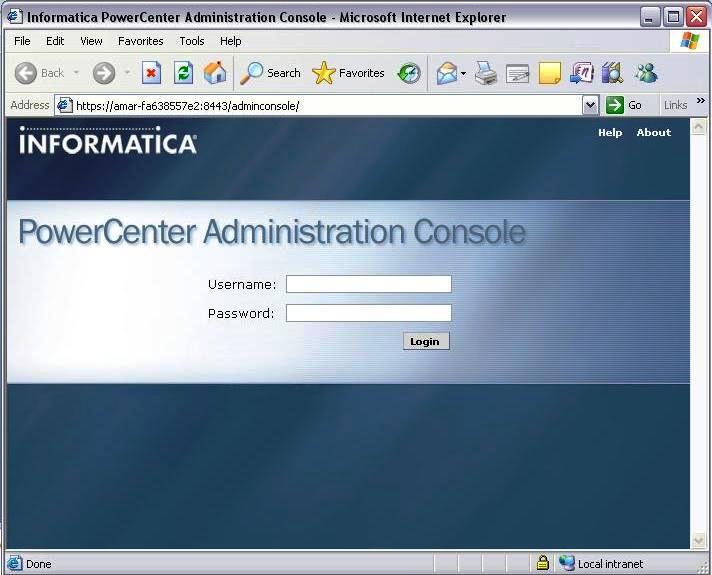
Task: Click the IE page icon in the status bar
Action: click(14, 563)
